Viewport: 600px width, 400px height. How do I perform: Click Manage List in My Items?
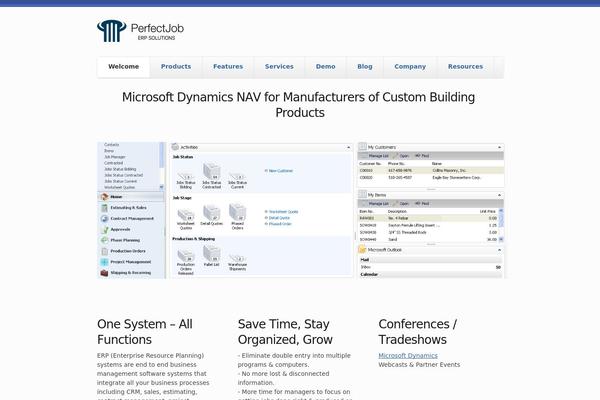(x=375, y=204)
